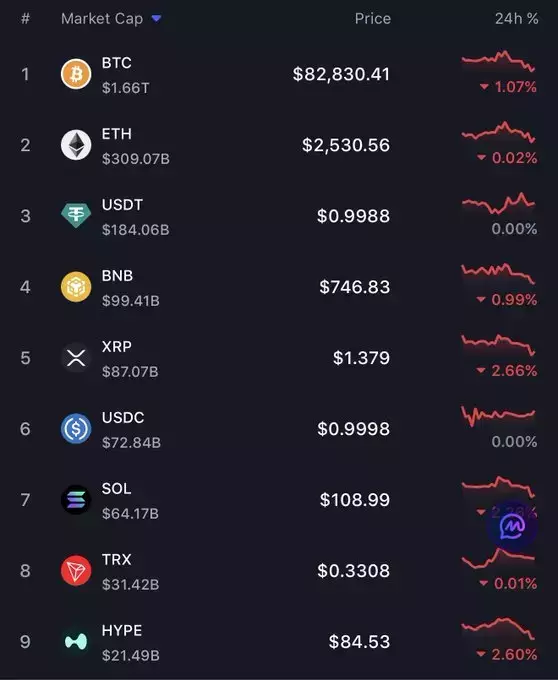
Task: Click the ETH price $2,530.56
Action: pyautogui.click(x=346, y=145)
